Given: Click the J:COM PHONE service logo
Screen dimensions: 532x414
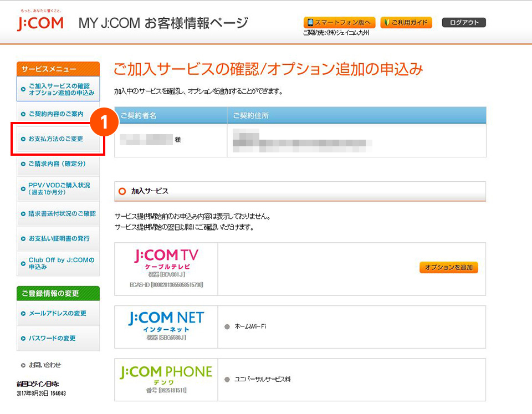Looking at the screenshot, I should 166,375.
